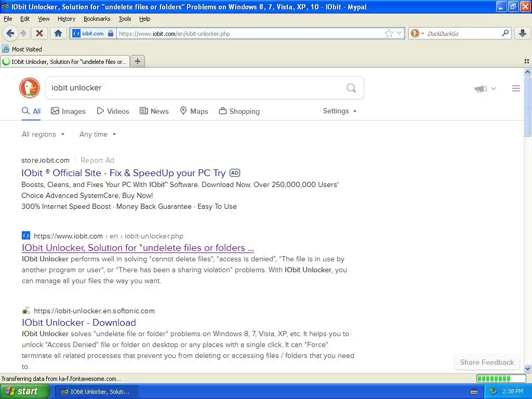Image resolution: width=532 pixels, height=399 pixels.
Task: Click the store.iobit.com ad domain text
Action: (46, 160)
